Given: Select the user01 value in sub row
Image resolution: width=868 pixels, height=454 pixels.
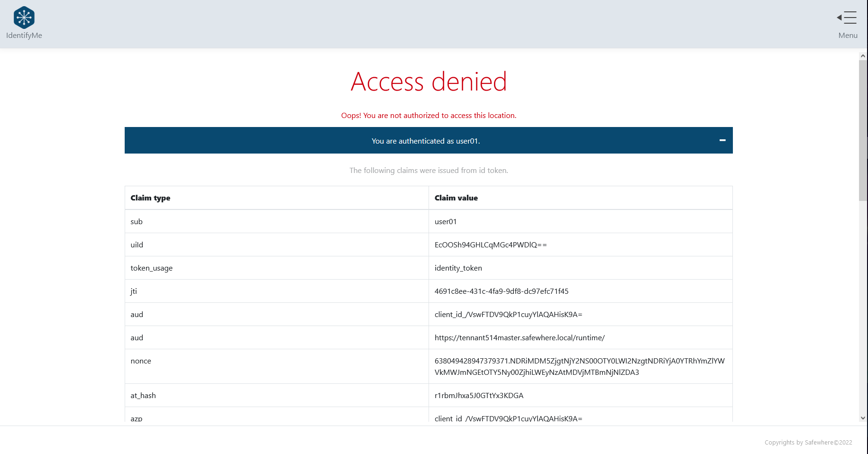Looking at the screenshot, I should click(x=446, y=222).
